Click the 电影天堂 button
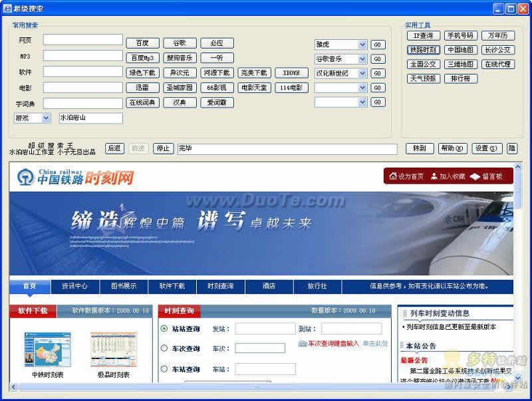The height and width of the screenshot is (401, 532). pos(254,88)
